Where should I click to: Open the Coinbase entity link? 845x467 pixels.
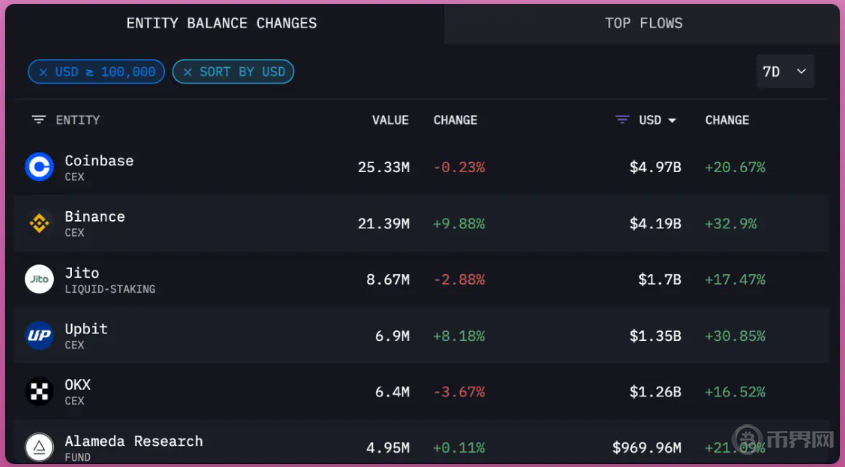pos(99,161)
